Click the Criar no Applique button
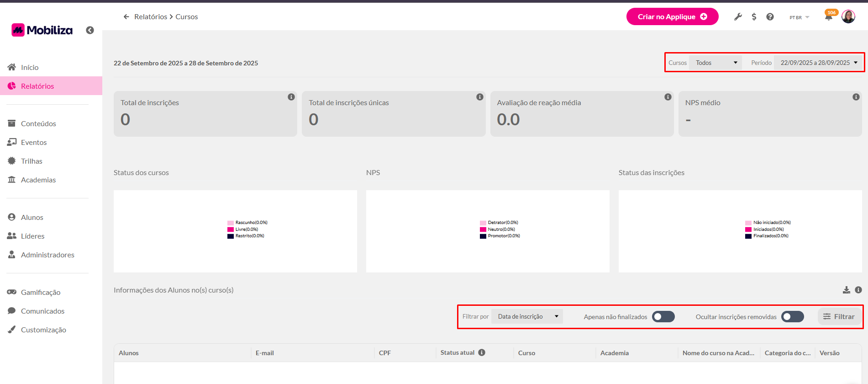 (x=672, y=17)
